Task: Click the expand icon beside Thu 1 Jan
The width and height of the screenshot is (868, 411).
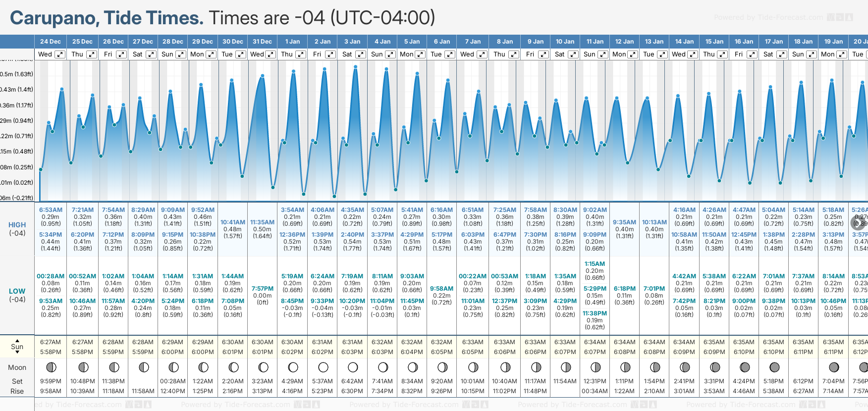Action: pos(301,54)
